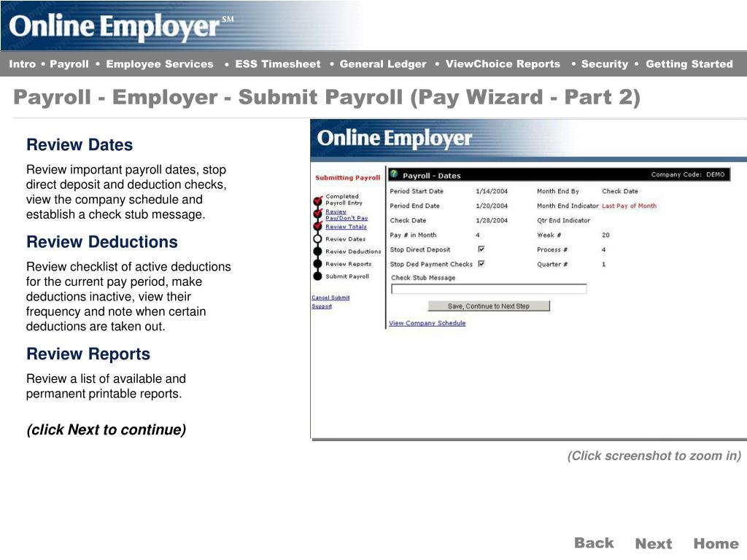Click the Submitting Payroll red heading
The width and height of the screenshot is (747, 560).
click(x=348, y=178)
